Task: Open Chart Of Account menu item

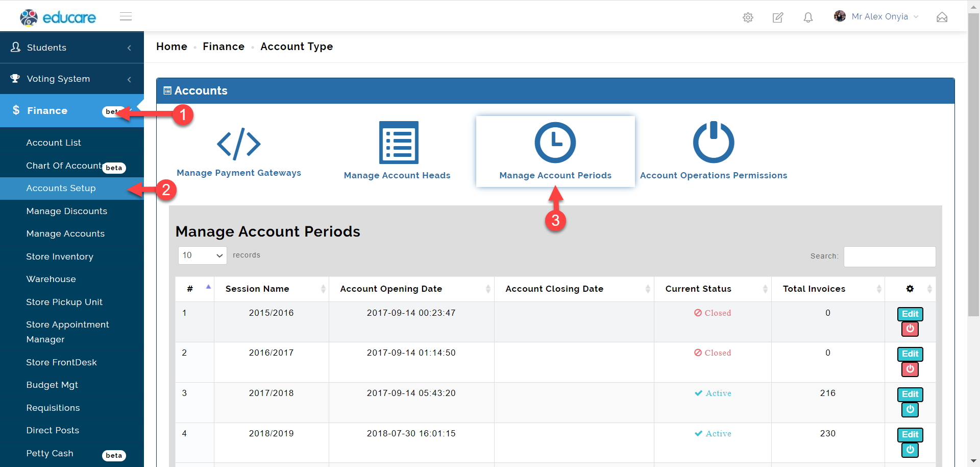Action: pyautogui.click(x=64, y=166)
